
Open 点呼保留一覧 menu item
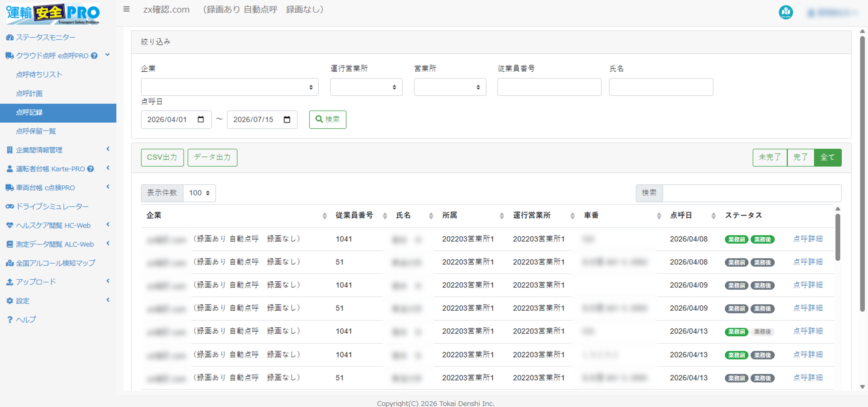[x=36, y=131]
